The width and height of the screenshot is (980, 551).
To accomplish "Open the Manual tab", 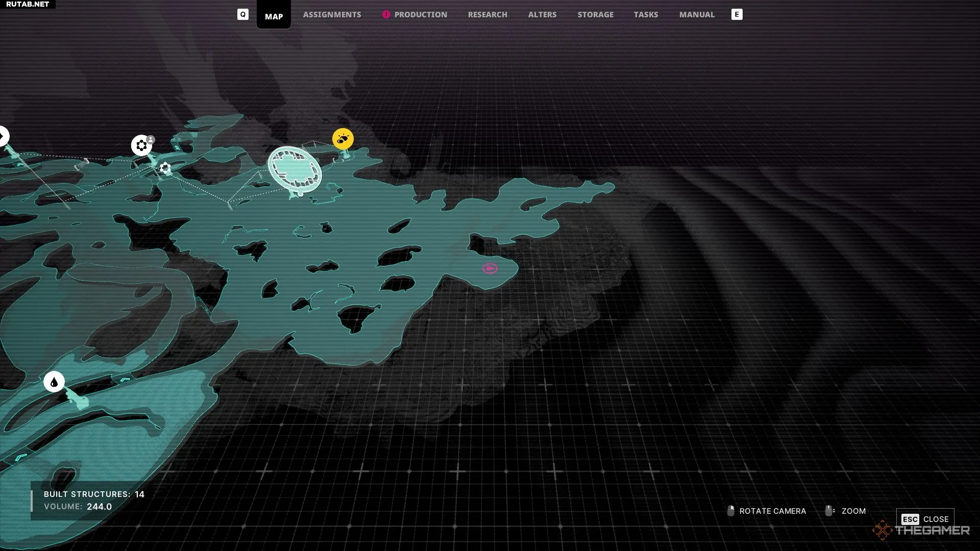I will 697,15.
